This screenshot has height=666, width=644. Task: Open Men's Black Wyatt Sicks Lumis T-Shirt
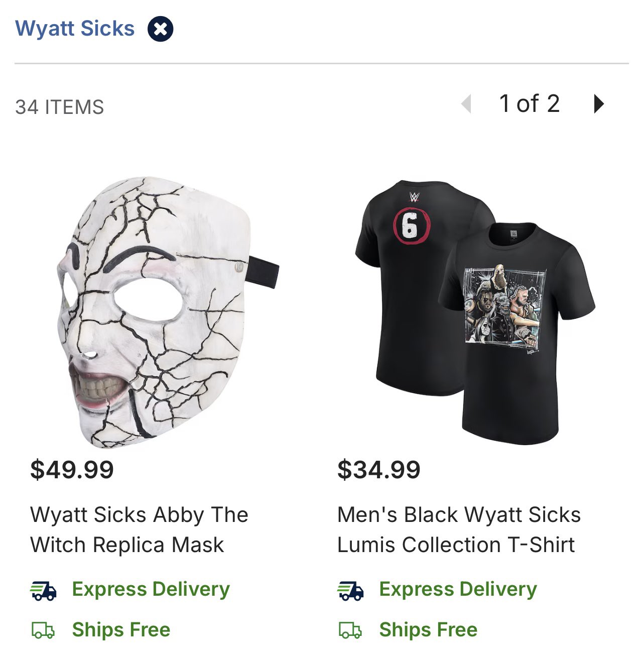click(x=458, y=529)
